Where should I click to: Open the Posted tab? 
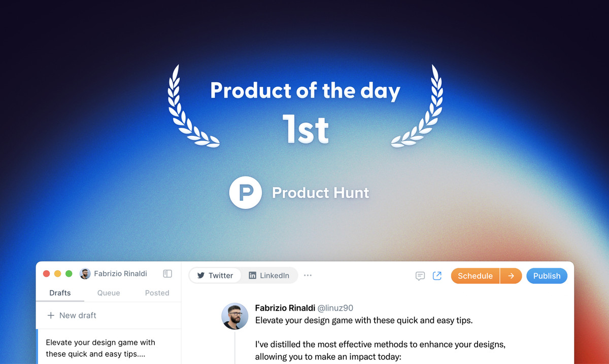click(157, 293)
